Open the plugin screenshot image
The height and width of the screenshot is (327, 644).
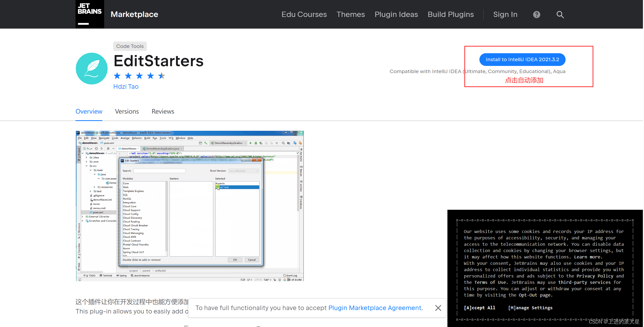click(190, 206)
